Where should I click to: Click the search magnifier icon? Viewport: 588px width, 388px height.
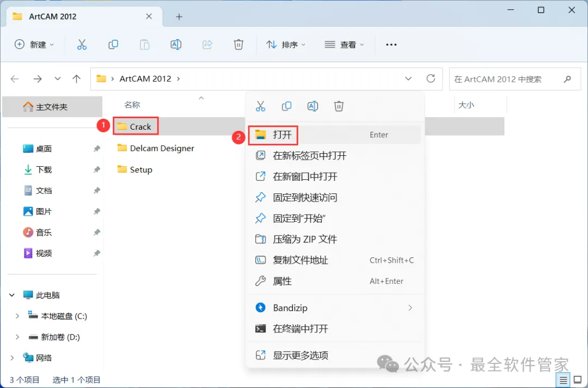[x=567, y=79]
